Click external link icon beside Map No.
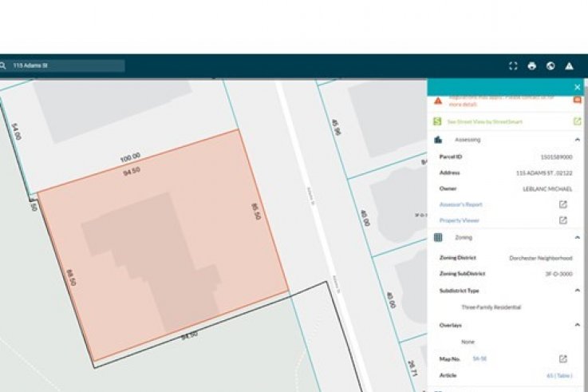The image size is (588, 392). [562, 359]
